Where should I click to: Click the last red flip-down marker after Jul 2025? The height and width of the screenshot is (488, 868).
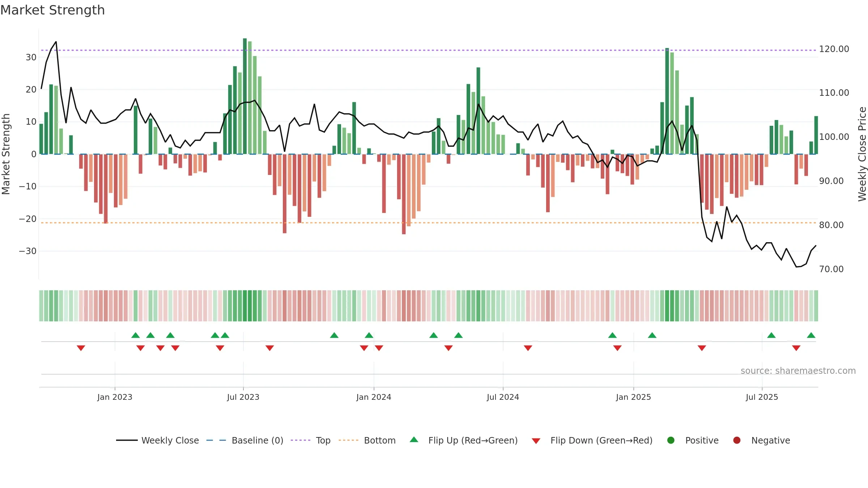(796, 348)
